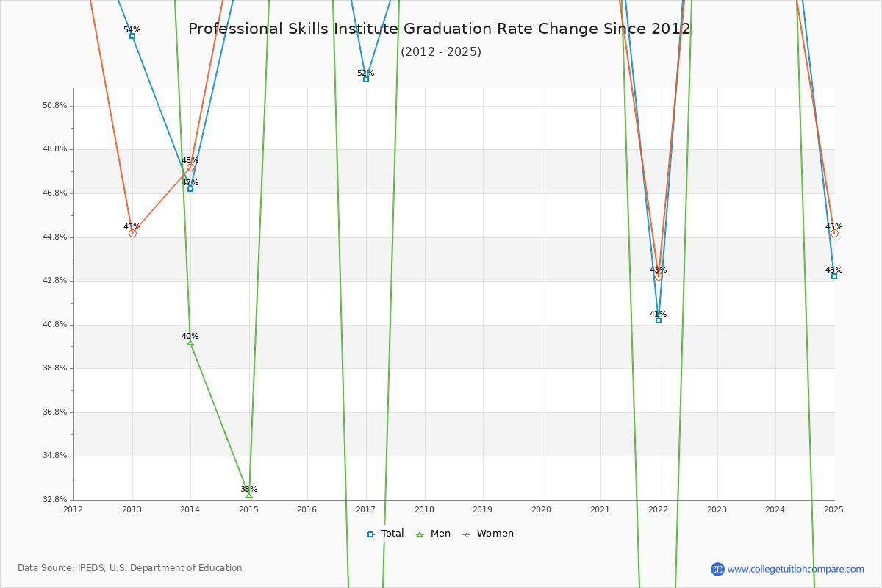Click the 2022 Women 43% data point
The width and height of the screenshot is (882, 588).
pyautogui.click(x=659, y=277)
